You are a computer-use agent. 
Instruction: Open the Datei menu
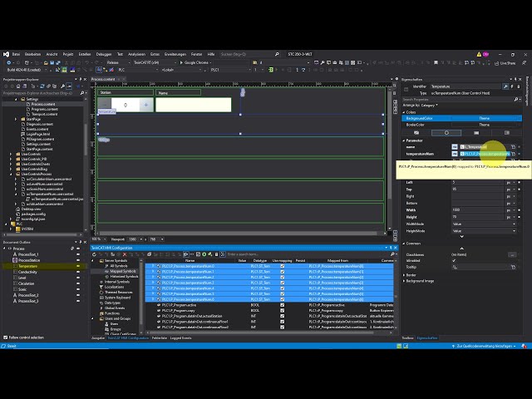click(16, 54)
